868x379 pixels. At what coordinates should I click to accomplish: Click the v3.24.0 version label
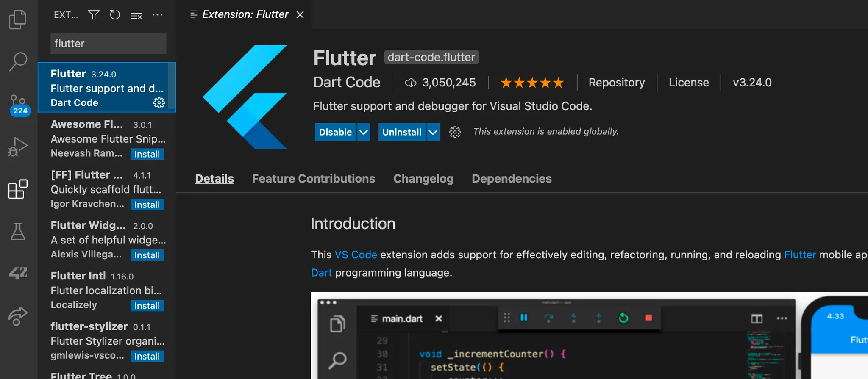[x=752, y=83]
